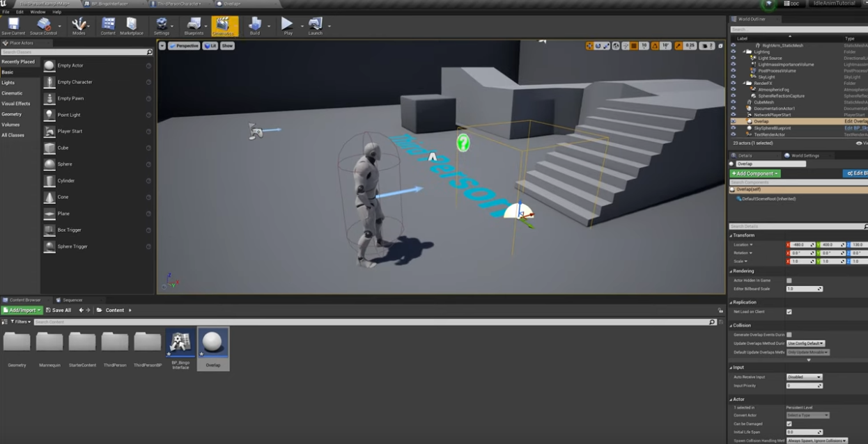Click the Player Start actor icon
Viewport: 868px width, 444px height.
(49, 132)
